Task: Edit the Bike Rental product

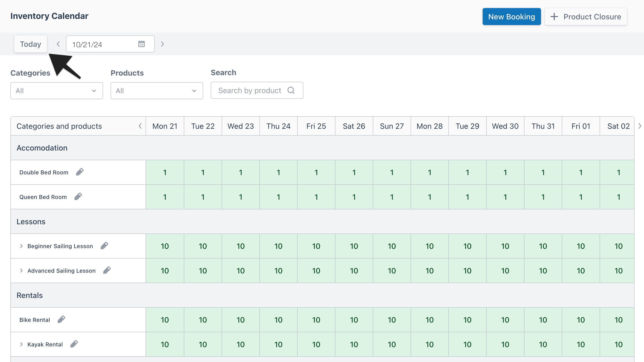Action: coord(61,319)
